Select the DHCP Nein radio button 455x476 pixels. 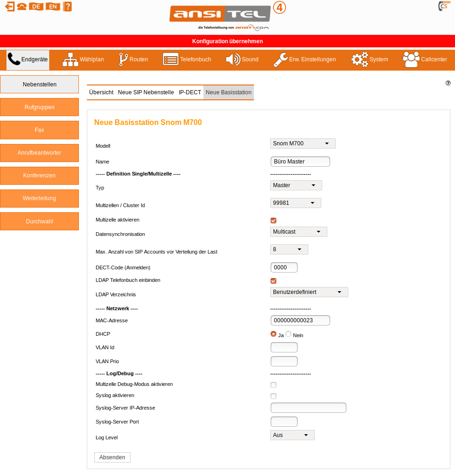pos(288,334)
